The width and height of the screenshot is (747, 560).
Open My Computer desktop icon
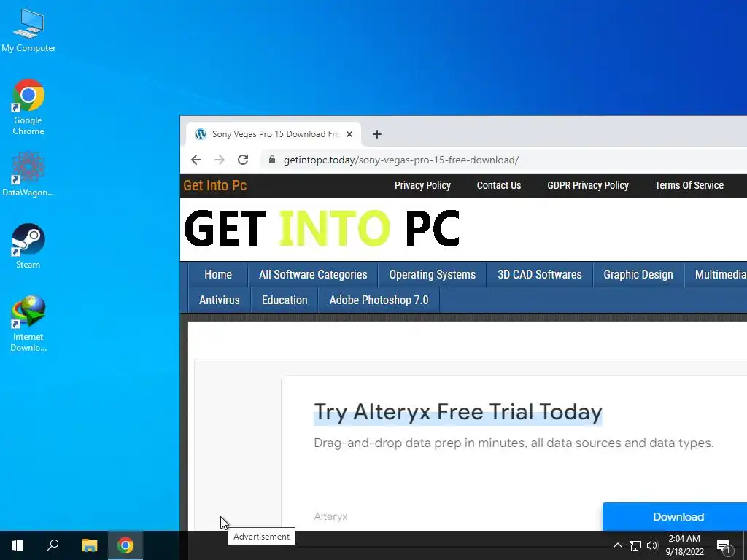click(28, 31)
